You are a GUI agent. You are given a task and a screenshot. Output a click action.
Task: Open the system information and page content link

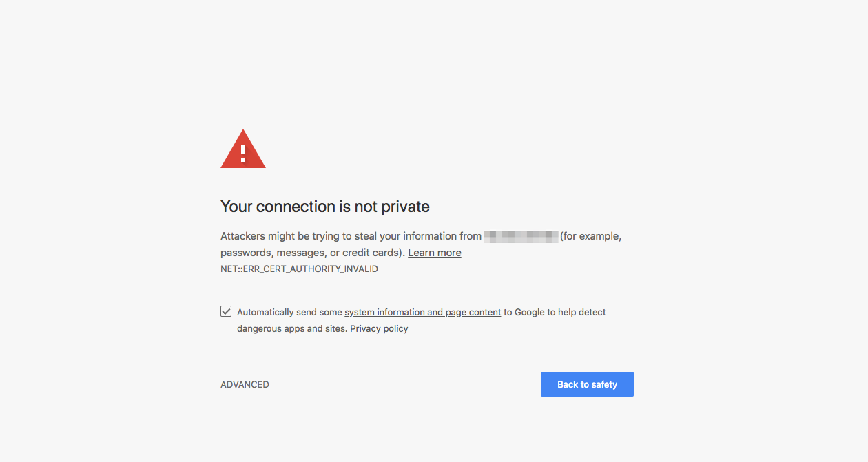(x=422, y=313)
